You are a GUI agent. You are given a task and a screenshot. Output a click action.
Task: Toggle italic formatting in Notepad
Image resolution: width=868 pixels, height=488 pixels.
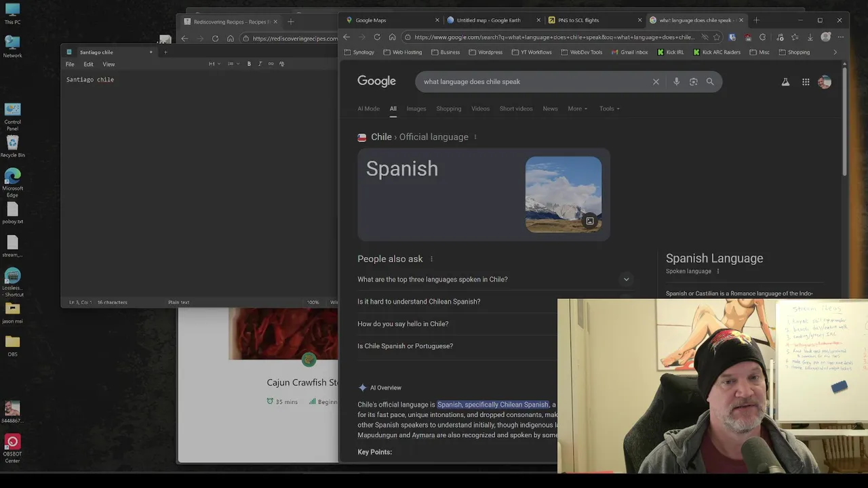(x=260, y=64)
